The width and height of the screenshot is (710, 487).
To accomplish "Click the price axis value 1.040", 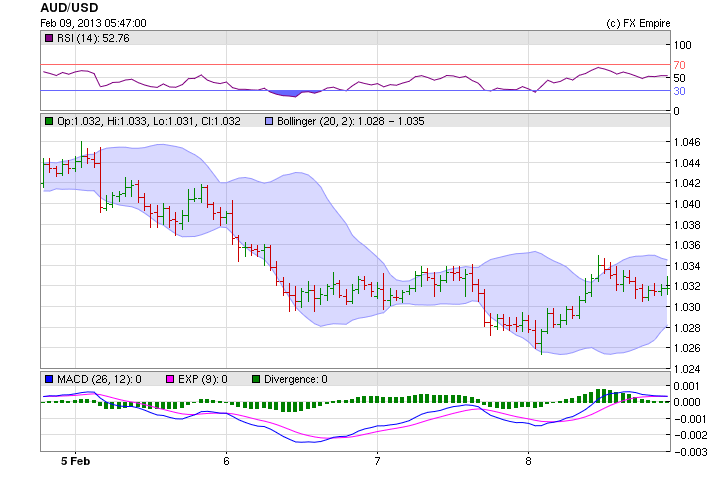I will pos(687,204).
